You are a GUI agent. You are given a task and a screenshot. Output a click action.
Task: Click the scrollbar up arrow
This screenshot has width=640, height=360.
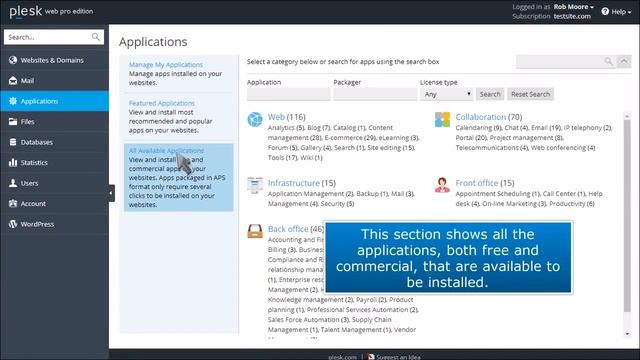pos(627,116)
